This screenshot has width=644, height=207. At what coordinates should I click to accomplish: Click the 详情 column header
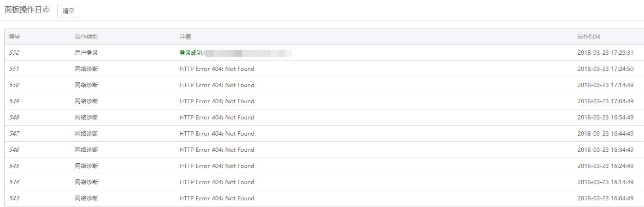(x=185, y=37)
